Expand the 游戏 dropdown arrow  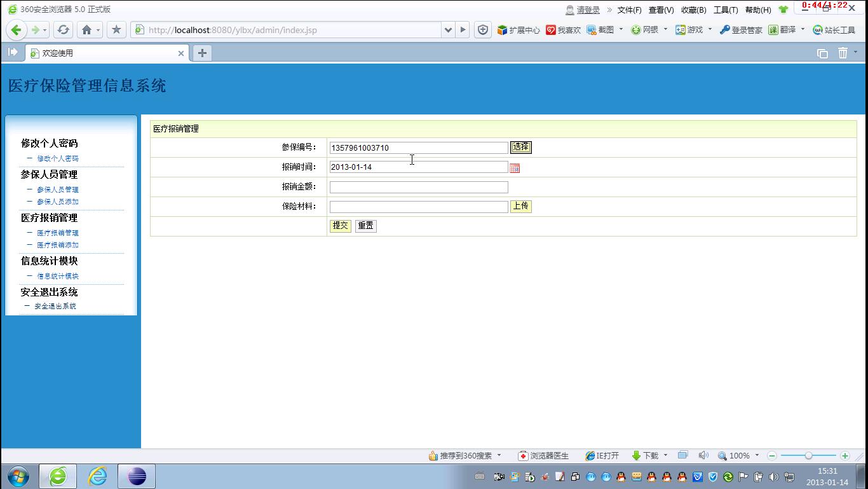(x=710, y=29)
